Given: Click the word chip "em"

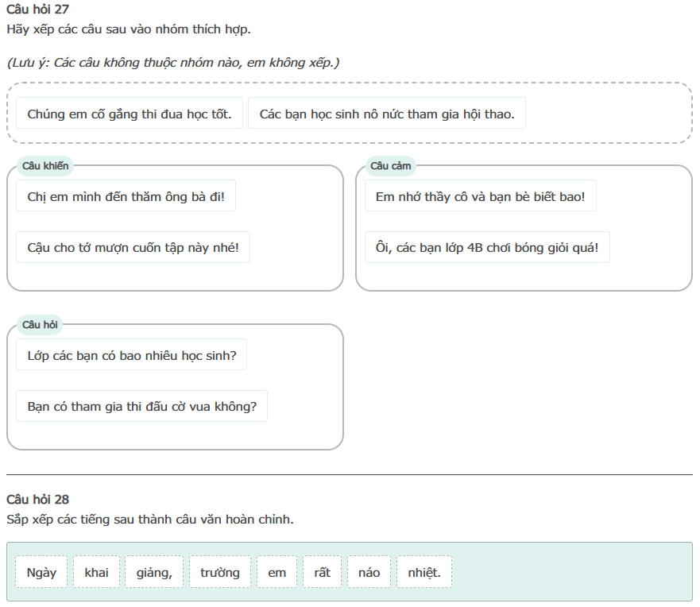Looking at the screenshot, I should (277, 572).
